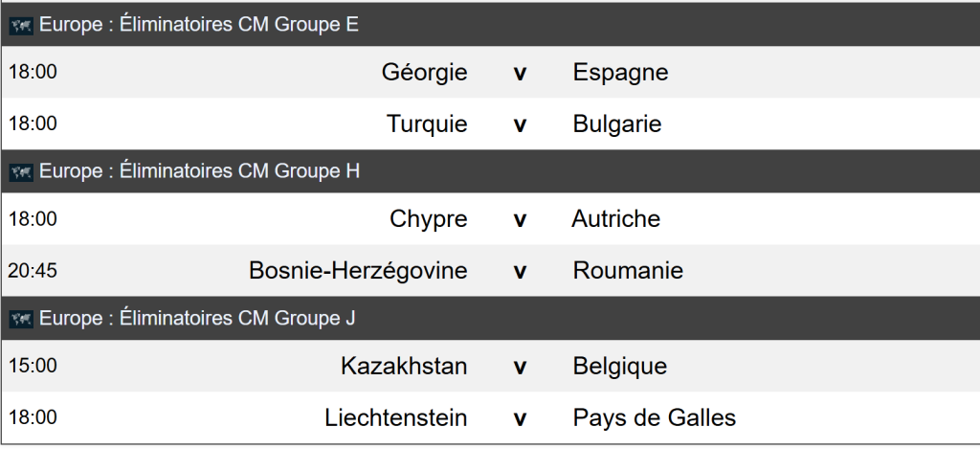980x449 pixels.
Task: Click the map icon beside Groupe E header
Action: (x=20, y=26)
